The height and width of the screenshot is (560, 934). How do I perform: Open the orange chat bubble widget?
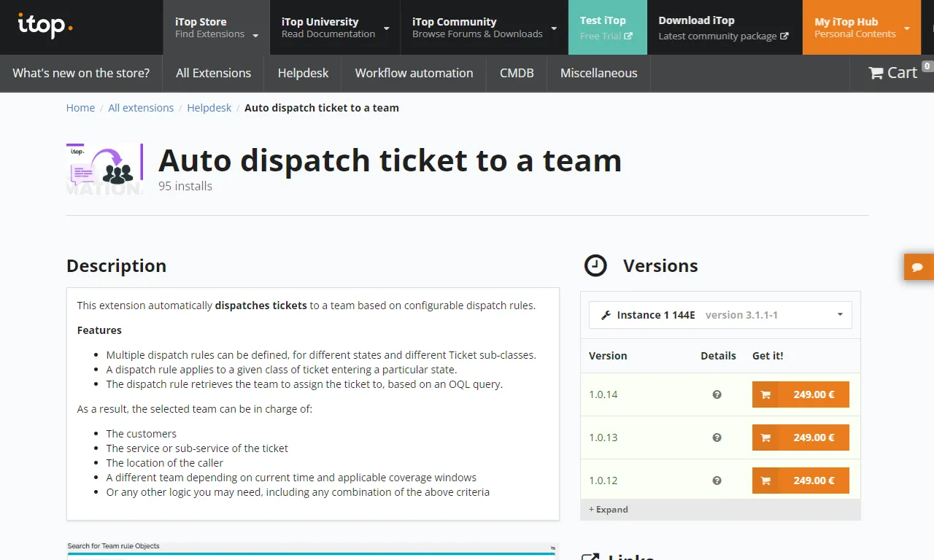pyautogui.click(x=918, y=267)
